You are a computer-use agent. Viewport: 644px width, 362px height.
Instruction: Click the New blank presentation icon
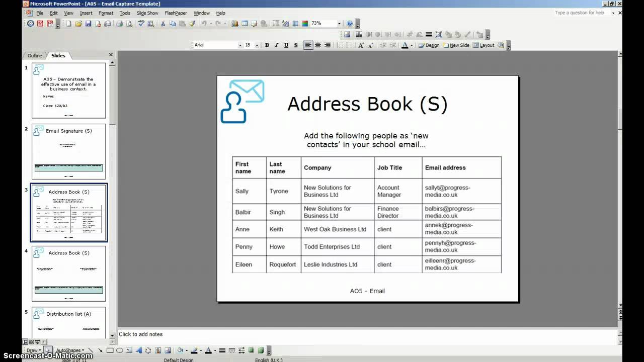click(x=68, y=23)
